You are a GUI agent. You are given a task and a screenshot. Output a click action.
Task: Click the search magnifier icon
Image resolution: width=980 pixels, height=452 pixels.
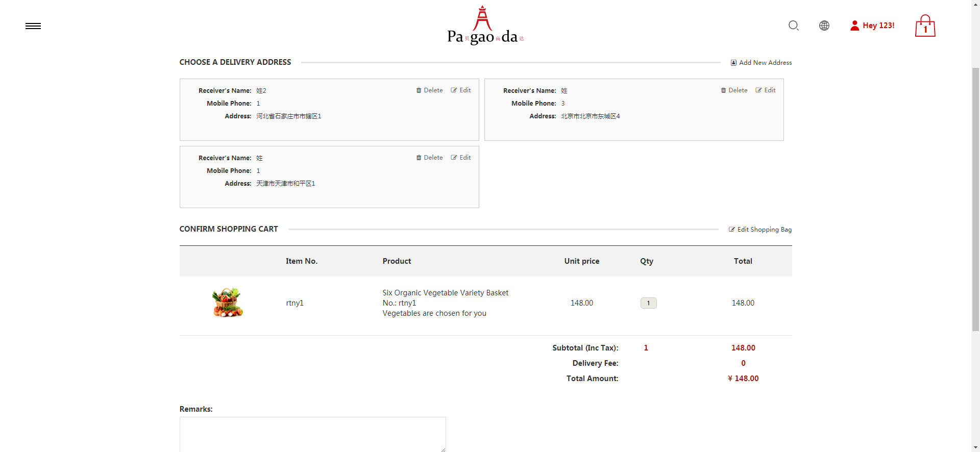click(x=793, y=26)
